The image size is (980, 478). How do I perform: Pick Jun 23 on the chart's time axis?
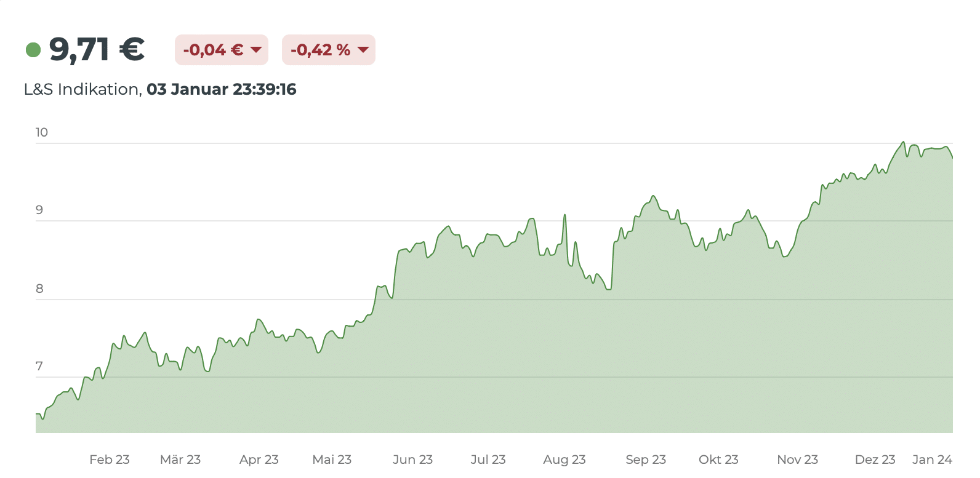tap(412, 460)
